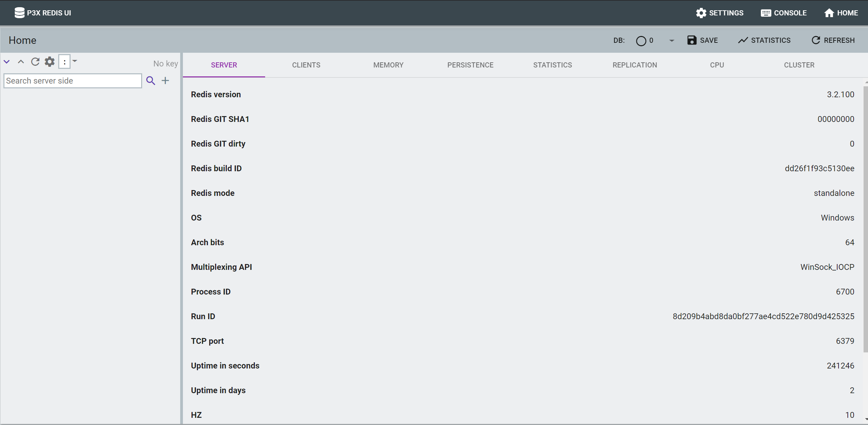Open Settings via the top bar gear icon
The image size is (868, 425).
click(x=701, y=13)
